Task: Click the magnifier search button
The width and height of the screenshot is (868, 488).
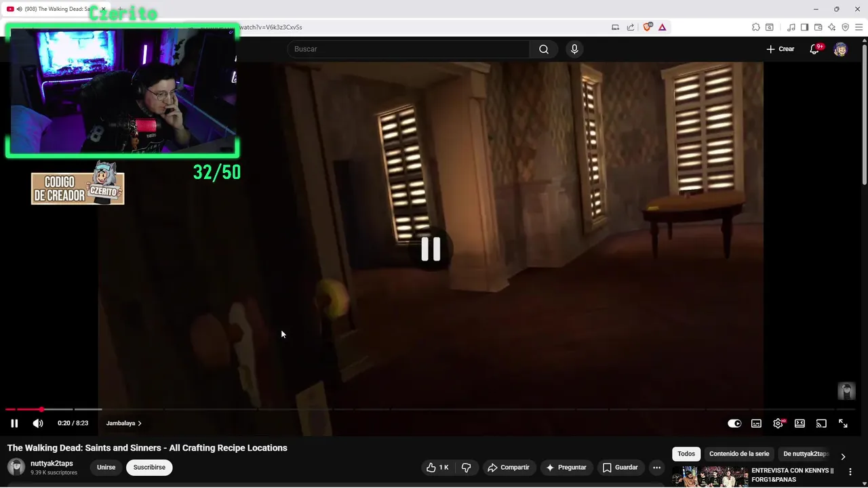Action: [x=544, y=49]
